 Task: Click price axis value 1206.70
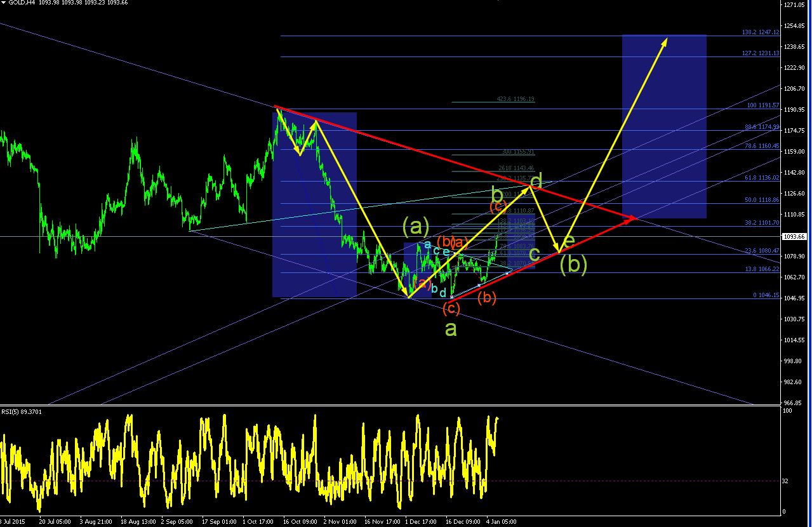[794, 89]
